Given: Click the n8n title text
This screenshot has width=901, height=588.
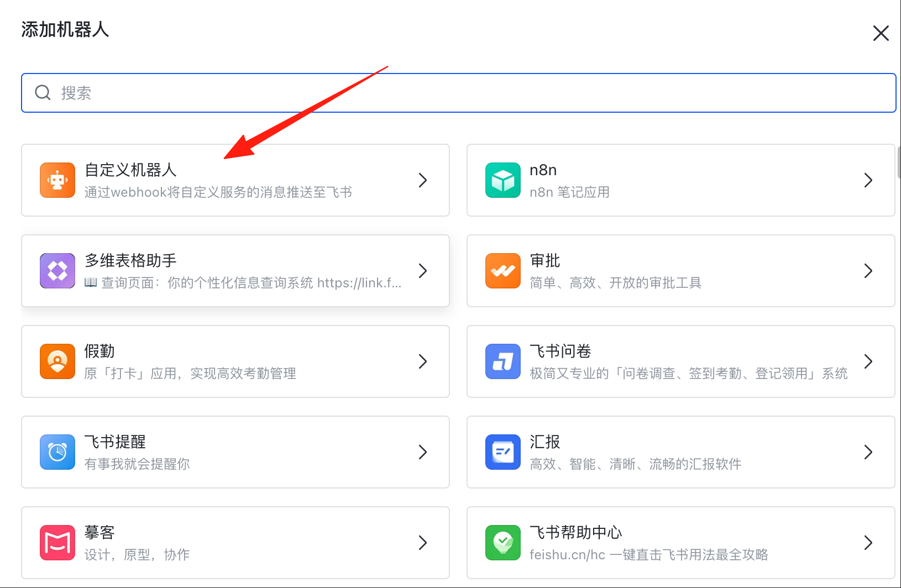Looking at the screenshot, I should point(543,170).
